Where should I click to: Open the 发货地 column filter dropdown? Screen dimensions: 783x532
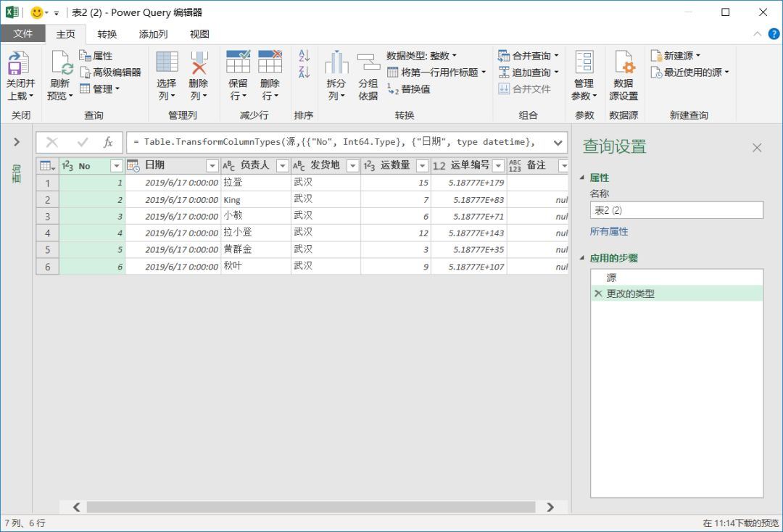point(352,166)
